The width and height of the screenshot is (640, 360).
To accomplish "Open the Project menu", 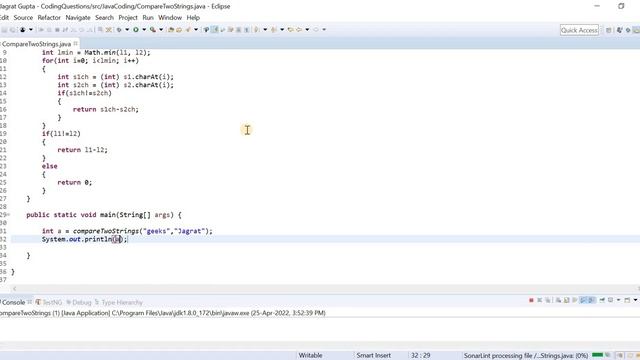I will pos(128,18).
